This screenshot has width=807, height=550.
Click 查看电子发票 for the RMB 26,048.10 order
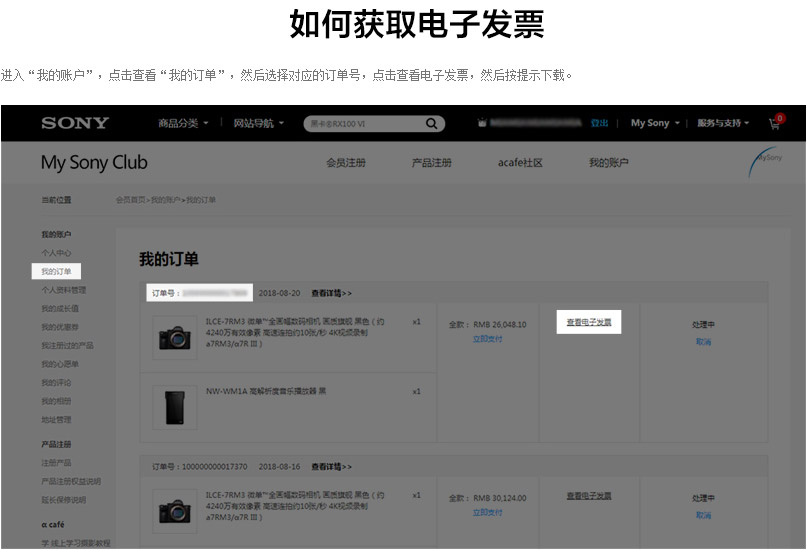pyautogui.click(x=589, y=322)
